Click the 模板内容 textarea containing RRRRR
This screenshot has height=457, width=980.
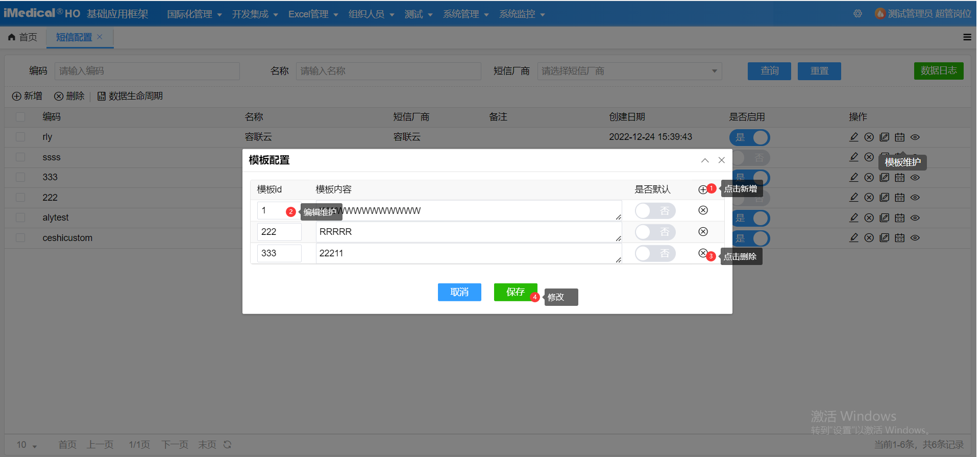pyautogui.click(x=469, y=232)
